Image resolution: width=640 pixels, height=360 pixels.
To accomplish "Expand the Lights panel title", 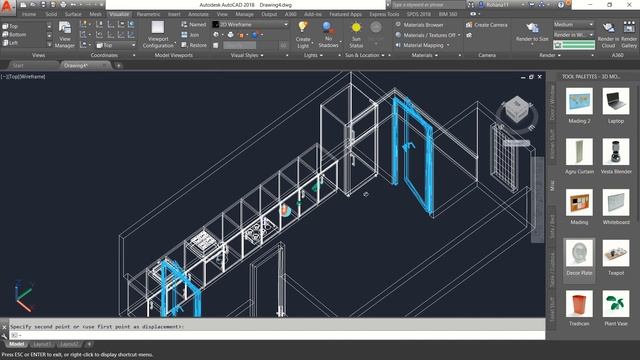I will pos(313,55).
